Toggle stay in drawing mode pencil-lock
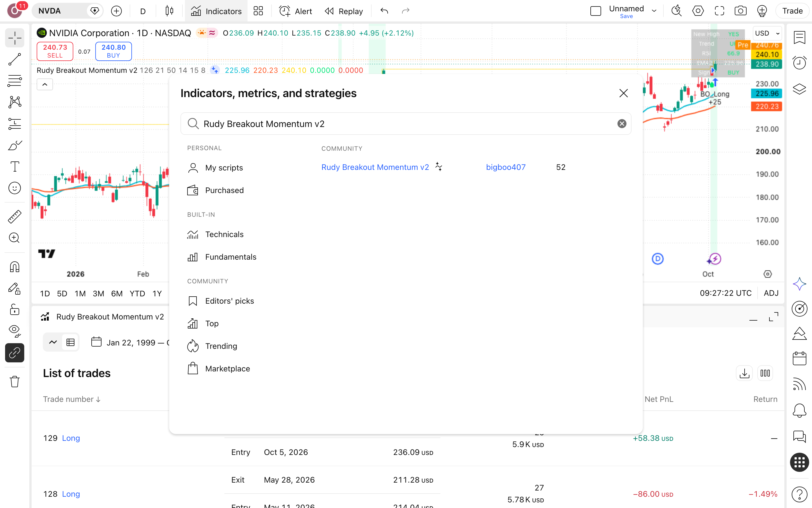Image resolution: width=812 pixels, height=508 pixels. [14, 289]
